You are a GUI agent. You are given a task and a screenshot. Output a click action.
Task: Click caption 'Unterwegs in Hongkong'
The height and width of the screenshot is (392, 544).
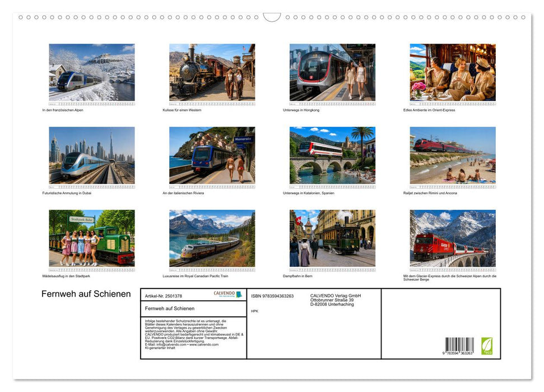point(301,110)
